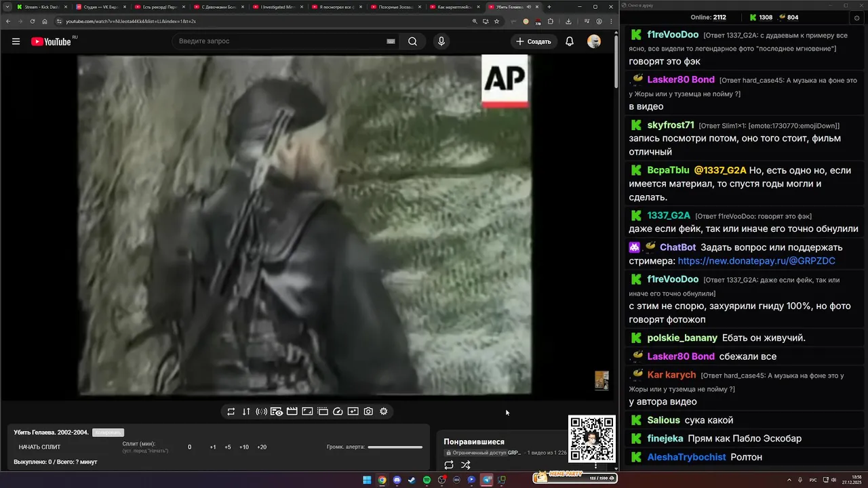Click the address bar URL

point(131,21)
